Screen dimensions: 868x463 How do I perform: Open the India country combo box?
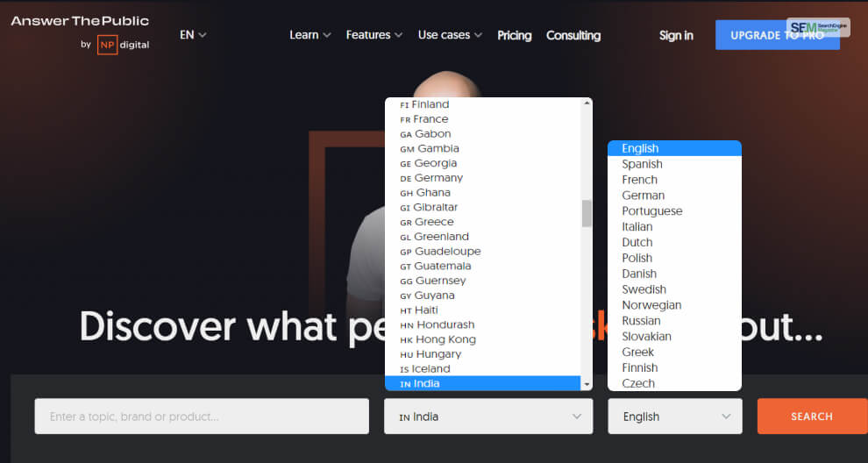pos(488,416)
